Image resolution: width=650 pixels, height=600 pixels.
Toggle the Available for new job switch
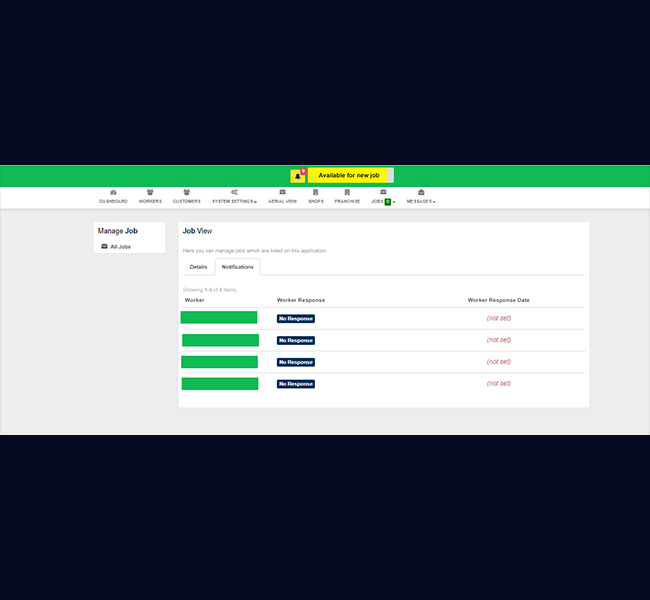[x=350, y=175]
